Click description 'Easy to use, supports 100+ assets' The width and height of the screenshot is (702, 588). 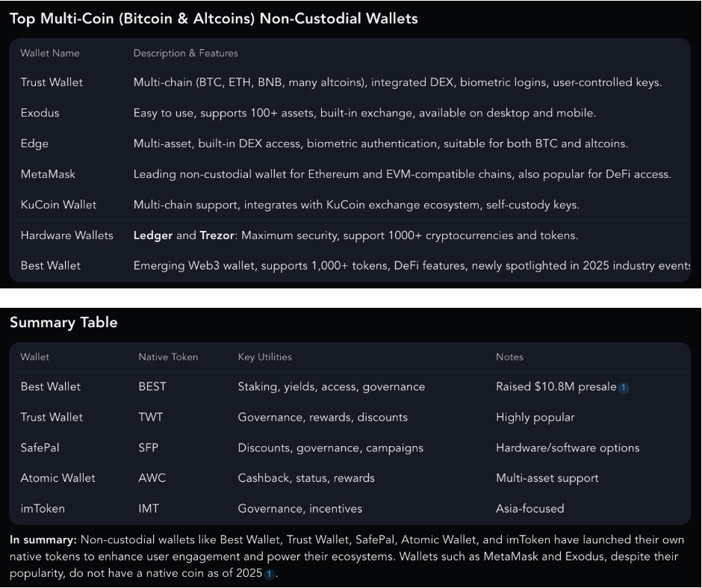pyautogui.click(x=365, y=113)
